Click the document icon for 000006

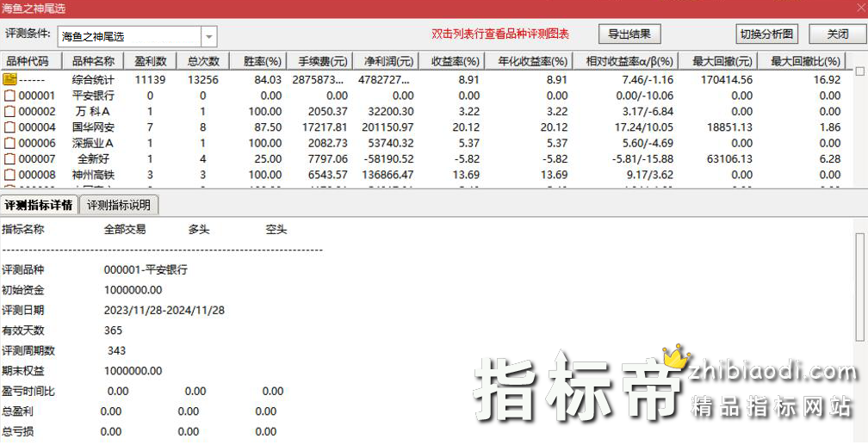(x=9, y=143)
